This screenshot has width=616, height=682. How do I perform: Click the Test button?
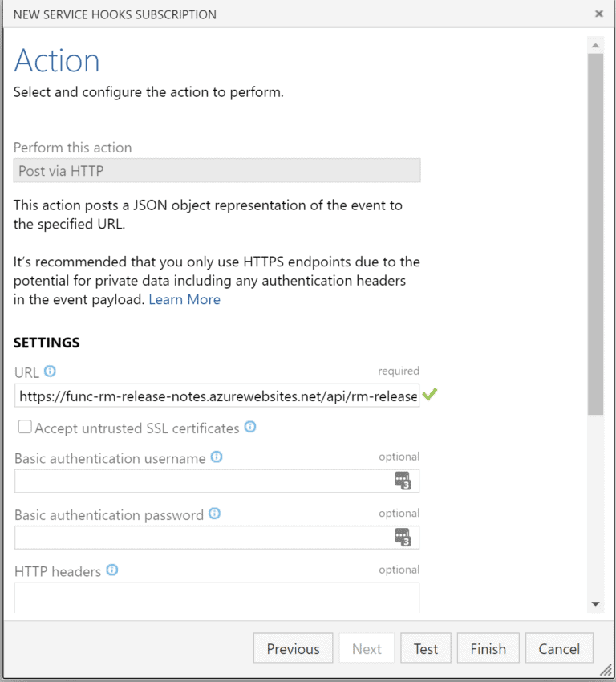(x=425, y=647)
